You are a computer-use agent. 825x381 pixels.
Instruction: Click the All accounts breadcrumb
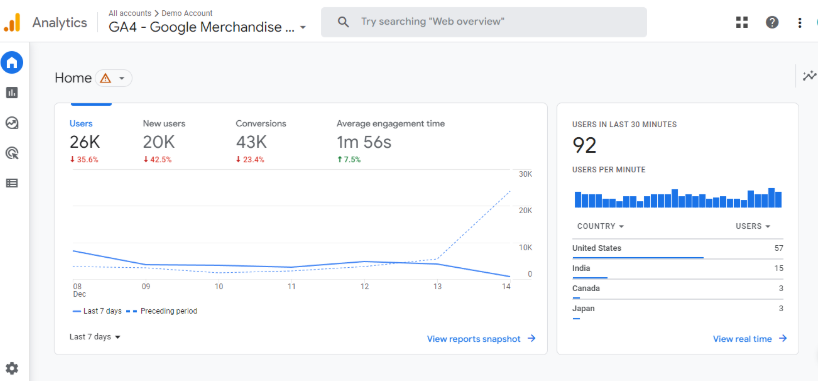(x=129, y=13)
